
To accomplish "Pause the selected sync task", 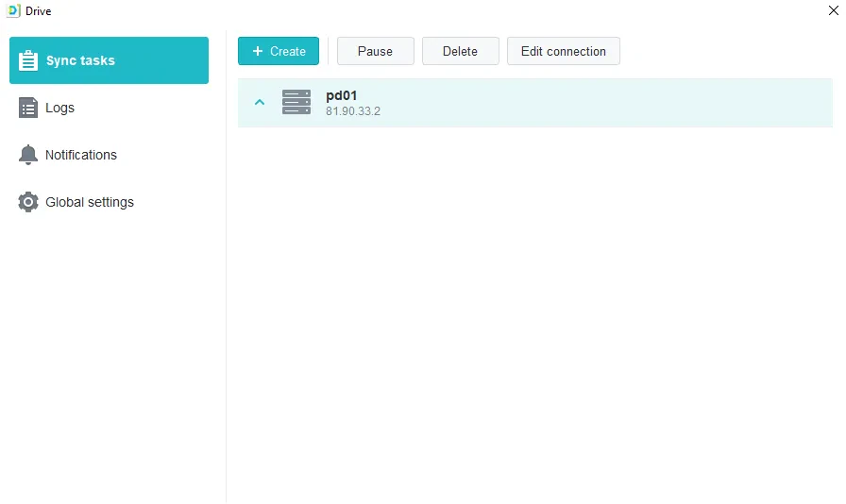I will 376,51.
